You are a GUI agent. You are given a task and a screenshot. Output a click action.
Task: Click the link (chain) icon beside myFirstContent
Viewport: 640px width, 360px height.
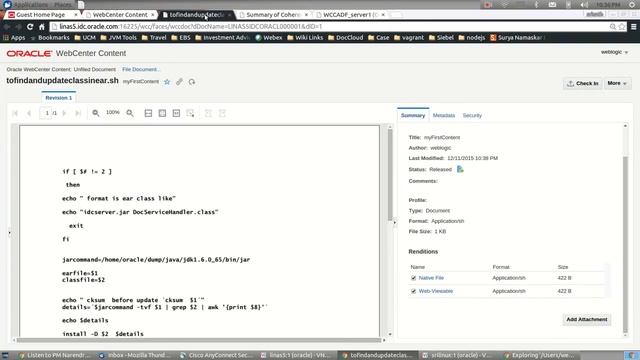179,82
